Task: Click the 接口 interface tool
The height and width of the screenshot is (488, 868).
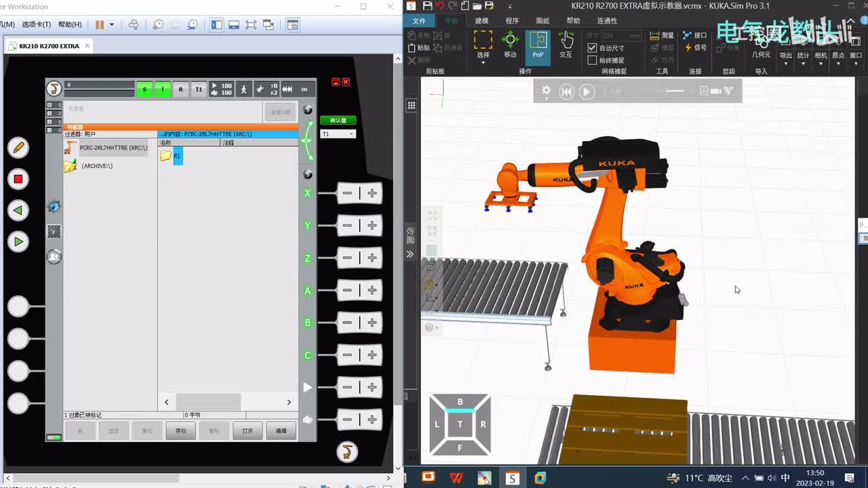Action: click(695, 35)
